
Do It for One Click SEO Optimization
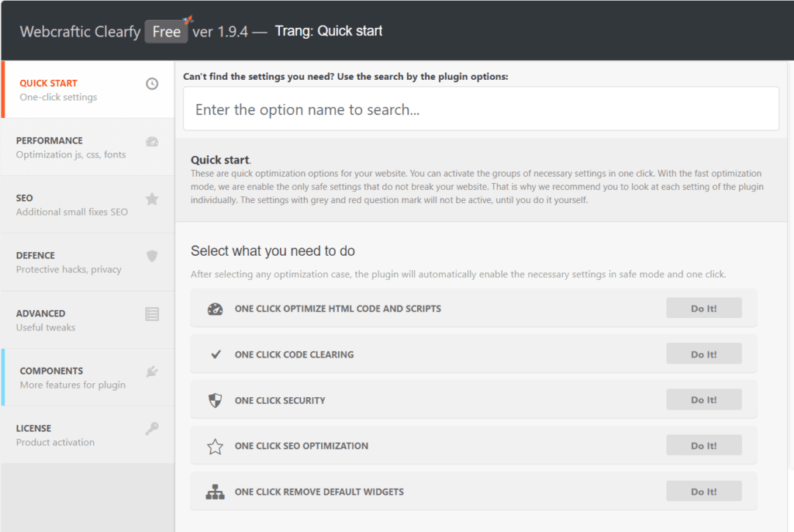coord(704,445)
